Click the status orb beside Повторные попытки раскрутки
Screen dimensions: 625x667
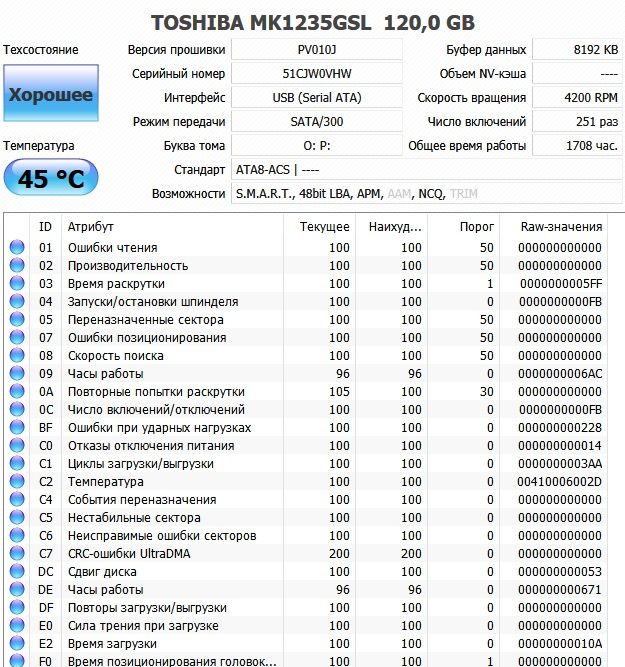(x=17, y=391)
